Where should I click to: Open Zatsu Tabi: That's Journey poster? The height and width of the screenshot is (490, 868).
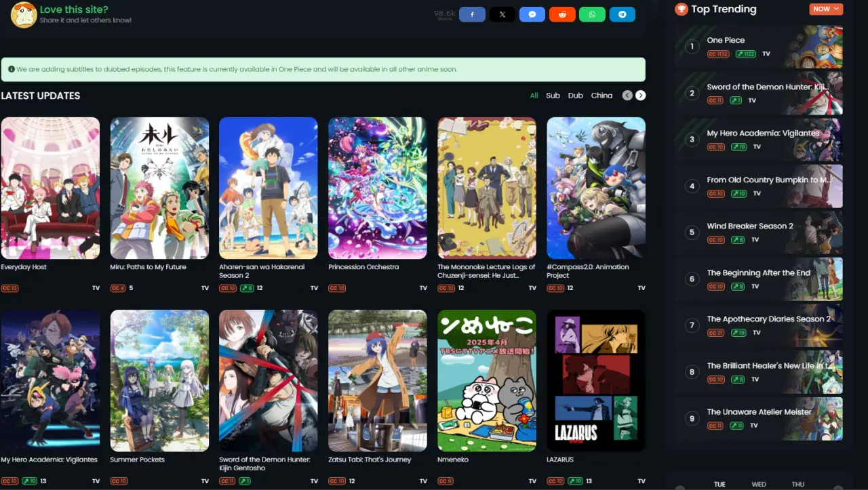click(x=378, y=381)
